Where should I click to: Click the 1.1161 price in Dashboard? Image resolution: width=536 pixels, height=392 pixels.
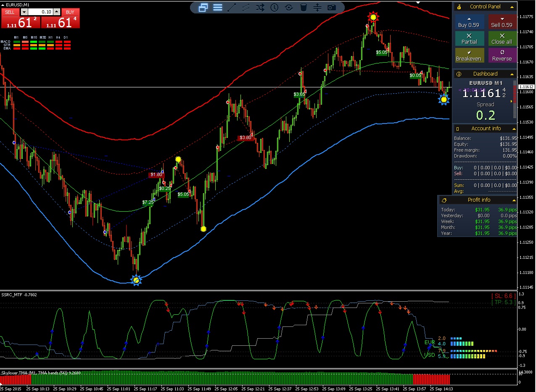tap(481, 93)
